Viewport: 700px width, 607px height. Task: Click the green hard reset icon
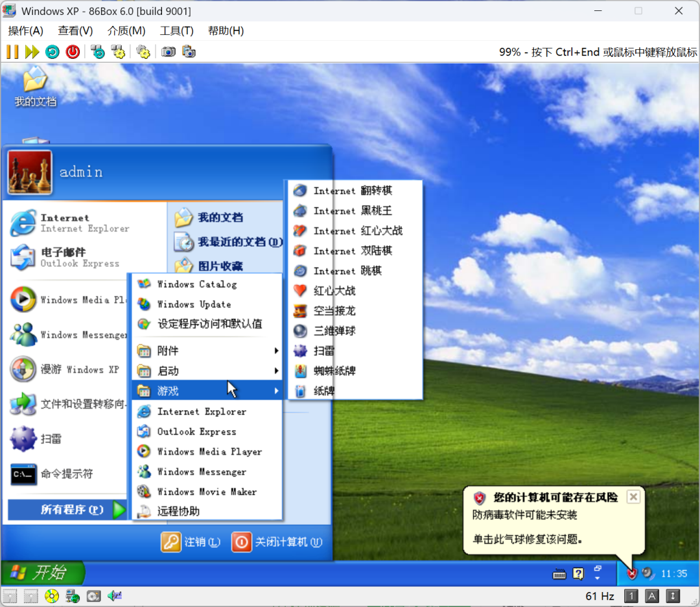point(52,52)
